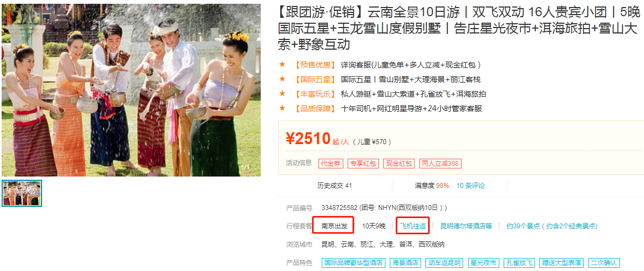Screen dimensions: 644x271
Task: Click the 海景酒店 feature tag
Action: [x=405, y=263]
